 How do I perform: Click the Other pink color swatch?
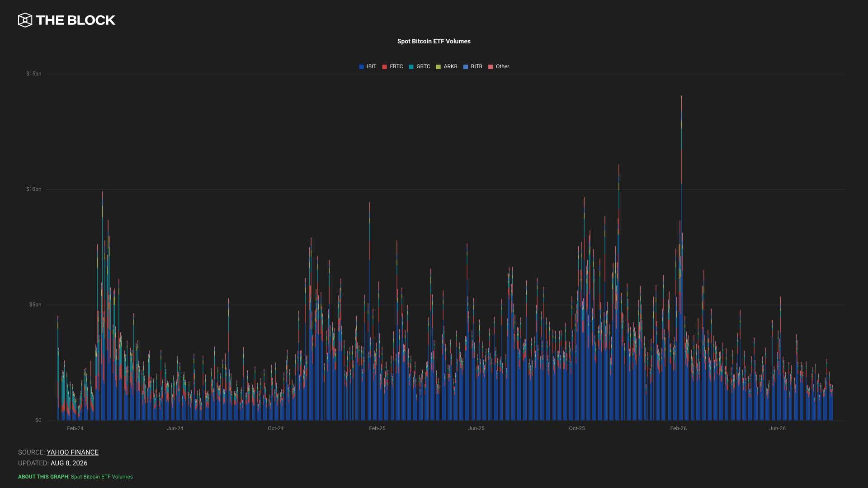click(x=491, y=67)
